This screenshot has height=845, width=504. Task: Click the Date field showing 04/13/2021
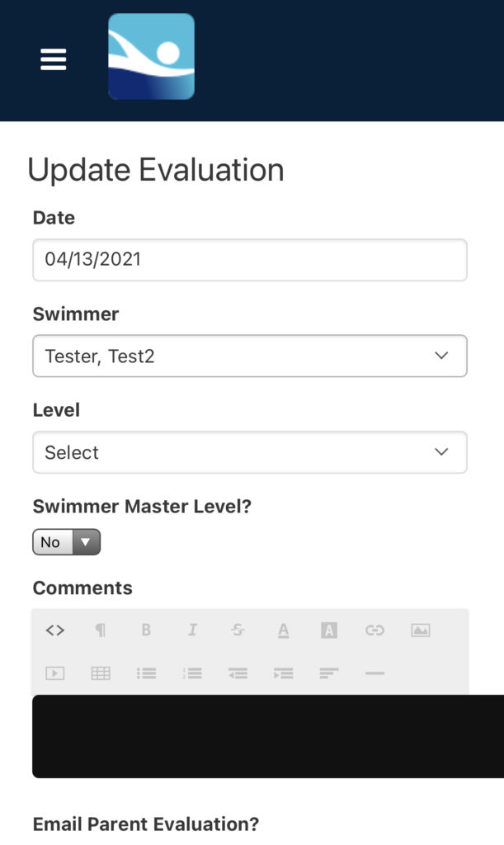click(x=250, y=260)
